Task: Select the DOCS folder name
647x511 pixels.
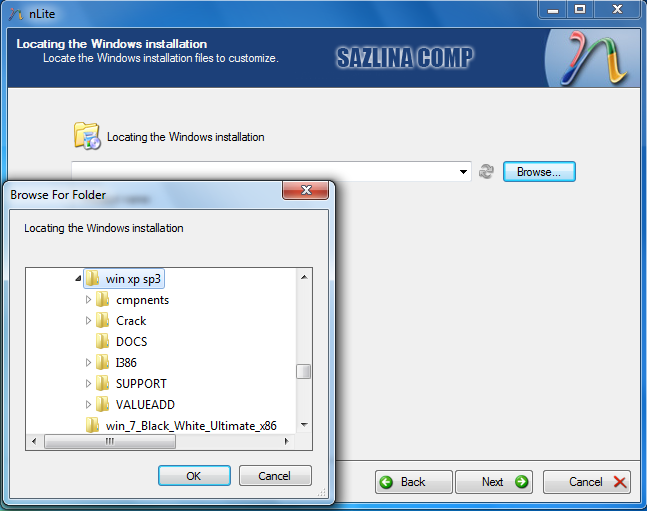Action: pos(132,342)
